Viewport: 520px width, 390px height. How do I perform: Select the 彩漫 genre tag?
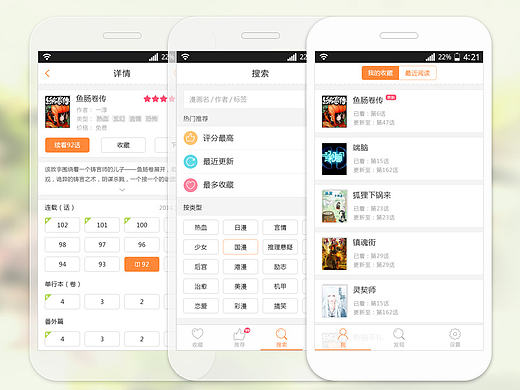pos(240,306)
